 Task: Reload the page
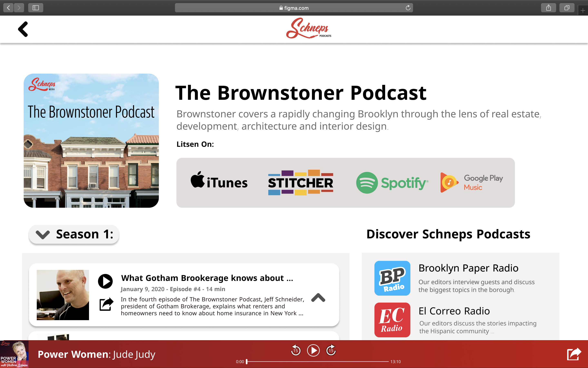click(408, 8)
